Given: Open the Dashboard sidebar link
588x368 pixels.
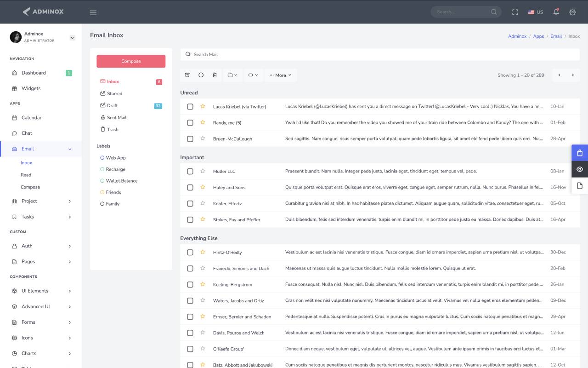Looking at the screenshot, I should pyautogui.click(x=41, y=73).
